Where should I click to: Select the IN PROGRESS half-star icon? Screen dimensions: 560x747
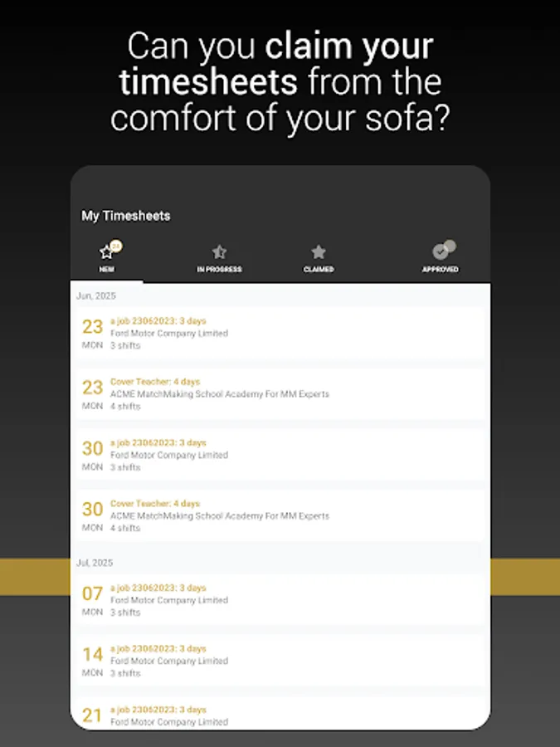[x=219, y=250]
